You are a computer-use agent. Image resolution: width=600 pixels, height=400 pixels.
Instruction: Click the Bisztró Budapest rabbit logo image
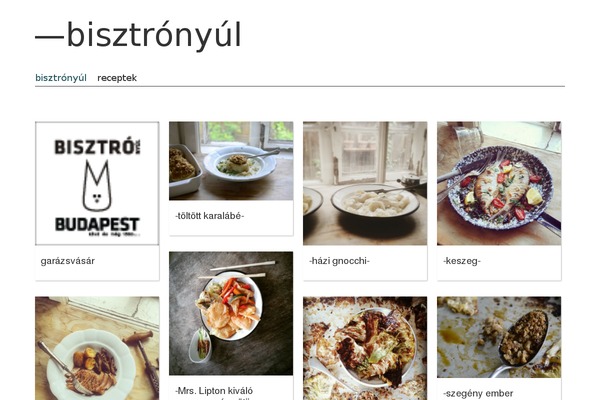click(97, 183)
